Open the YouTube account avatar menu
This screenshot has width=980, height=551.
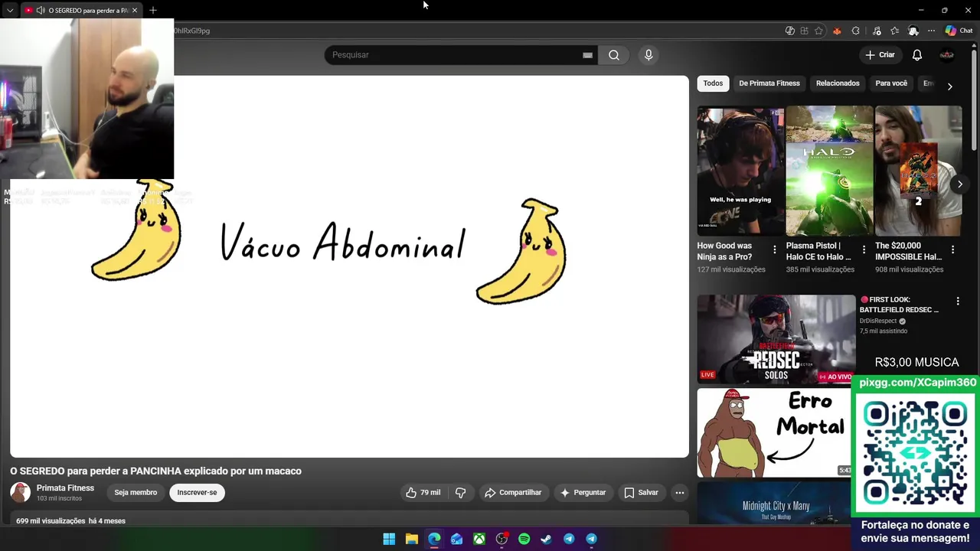[x=947, y=55]
